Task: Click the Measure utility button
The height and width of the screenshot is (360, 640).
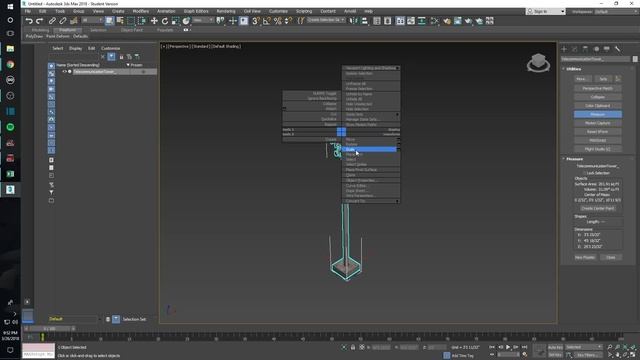Action: [x=598, y=114]
